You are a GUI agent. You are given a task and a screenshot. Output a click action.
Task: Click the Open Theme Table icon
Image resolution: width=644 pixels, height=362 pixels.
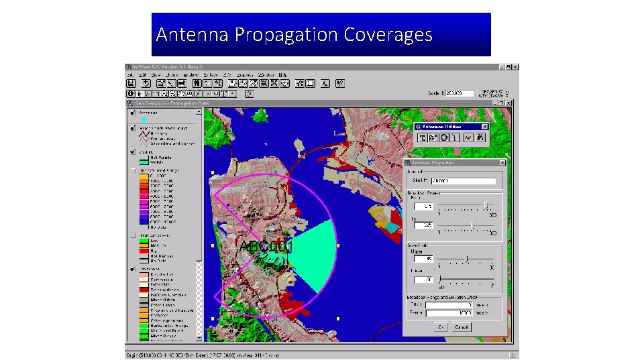182,83
